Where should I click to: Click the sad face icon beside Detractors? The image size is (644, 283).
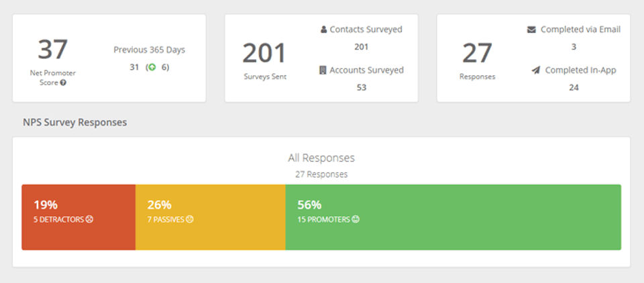click(89, 219)
